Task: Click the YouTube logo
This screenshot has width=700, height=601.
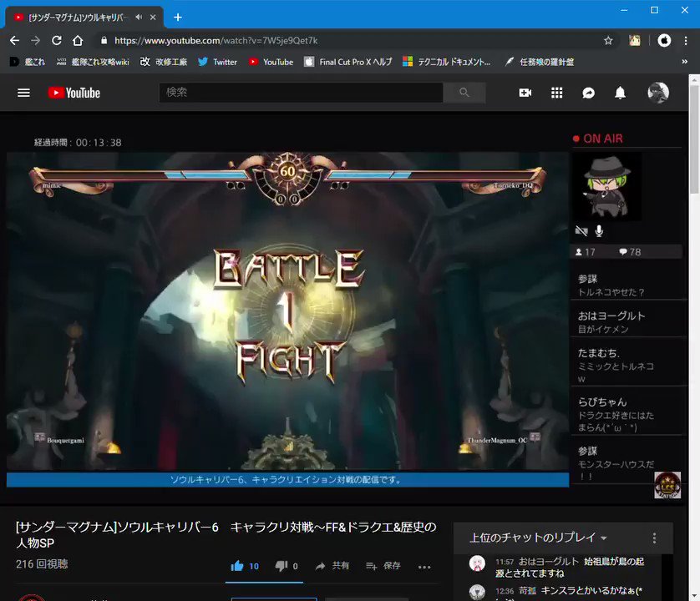Action: click(74, 93)
